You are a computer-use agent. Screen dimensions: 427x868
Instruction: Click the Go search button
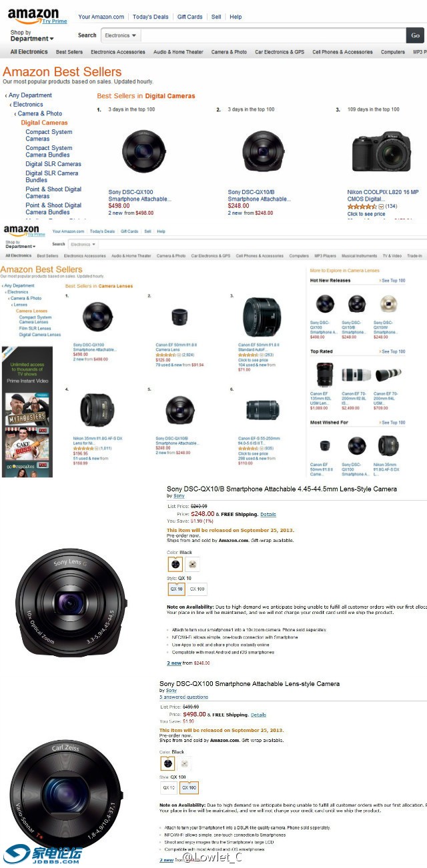415,35
